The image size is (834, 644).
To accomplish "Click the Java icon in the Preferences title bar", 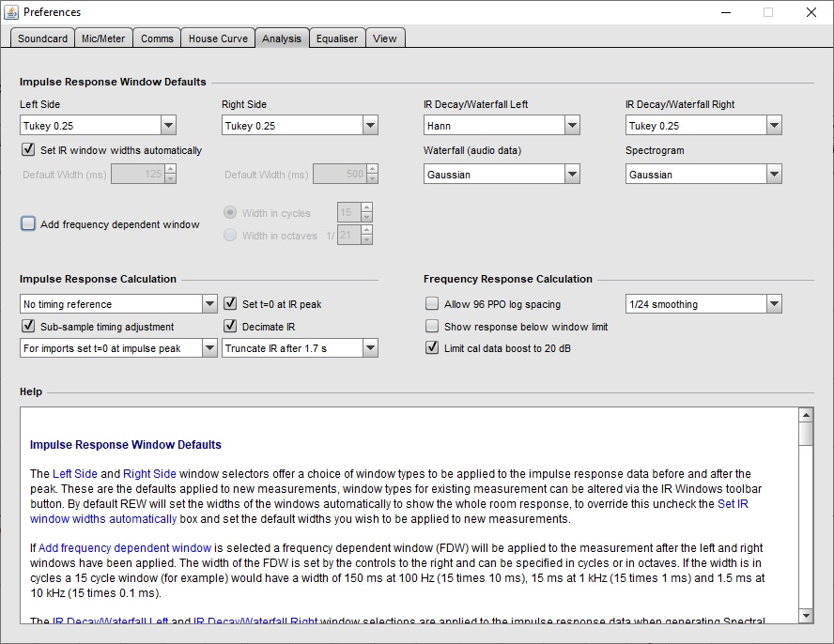I will coord(10,11).
